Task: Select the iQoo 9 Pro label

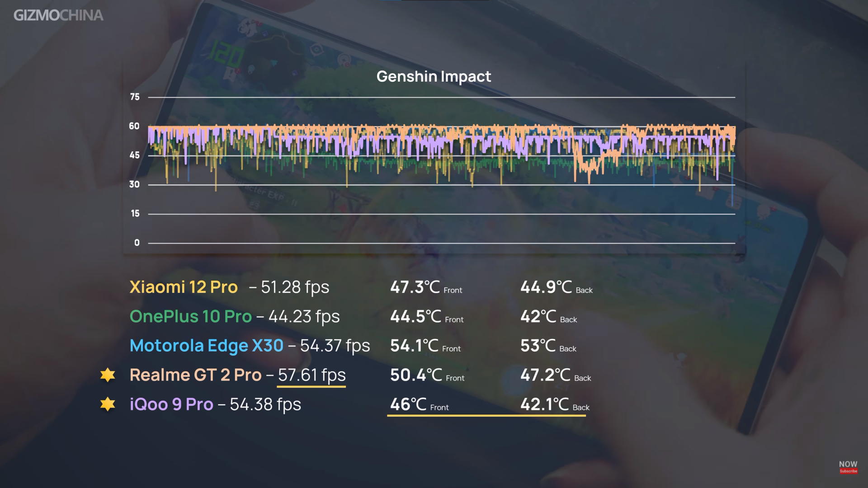Action: coord(171,404)
